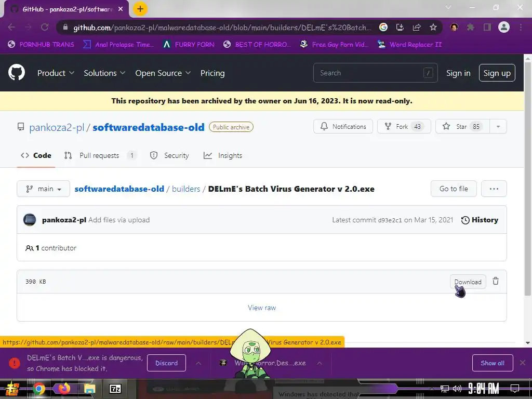Image resolution: width=532 pixels, height=399 pixels.
Task: Expand the dropdown next to Star
Action: coord(498,126)
